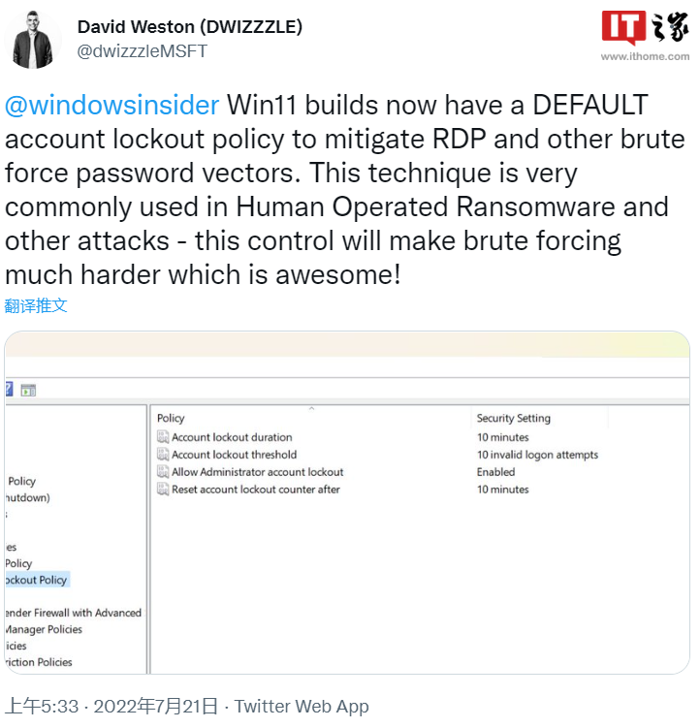Screen dimensions: 700x728
Task: Click the Twitter Web App source label
Action: 302,707
